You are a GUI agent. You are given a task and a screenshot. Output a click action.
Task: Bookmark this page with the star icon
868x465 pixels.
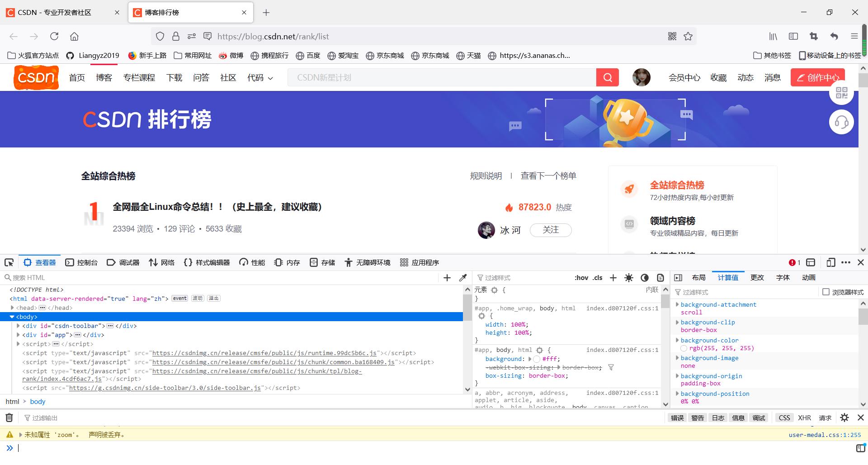[688, 36]
